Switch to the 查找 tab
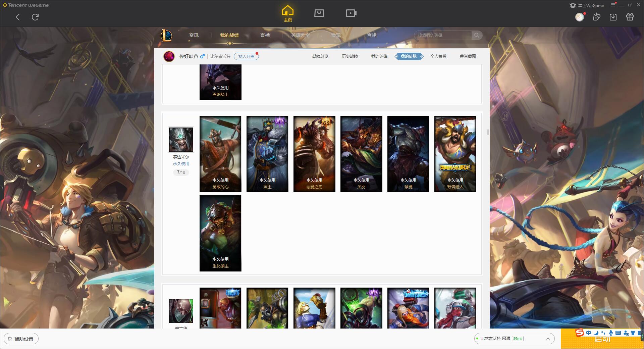Image resolution: width=644 pixels, height=349 pixels. 372,35
